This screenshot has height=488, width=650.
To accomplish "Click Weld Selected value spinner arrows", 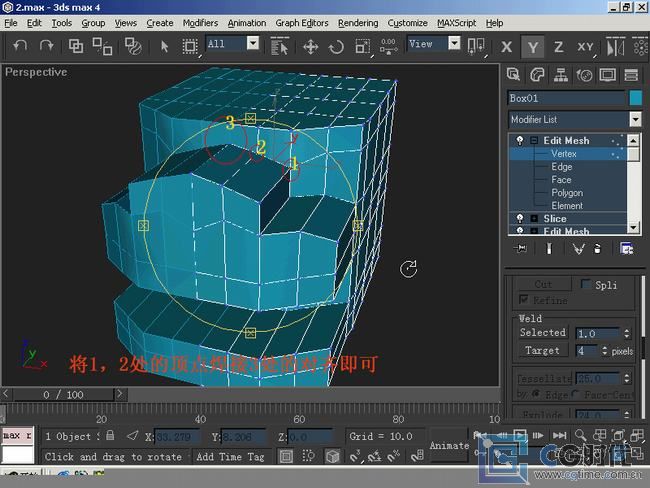I will pos(627,333).
